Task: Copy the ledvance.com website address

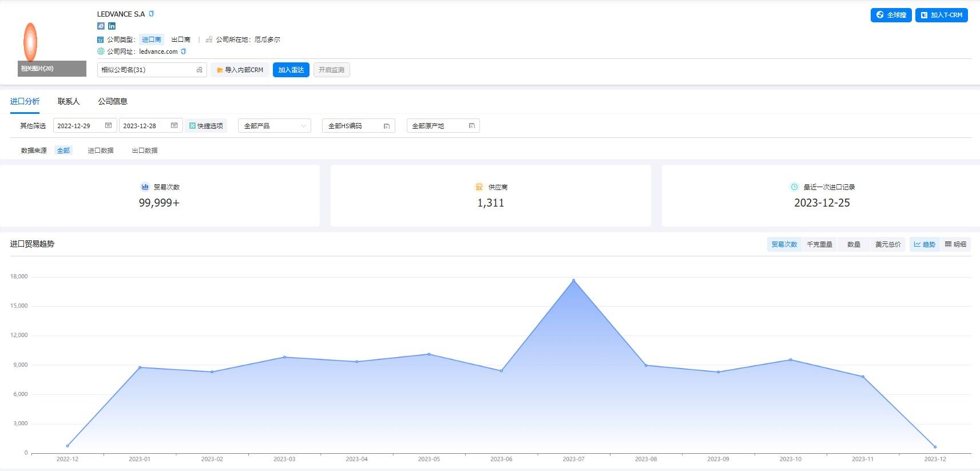Action: pyautogui.click(x=184, y=52)
